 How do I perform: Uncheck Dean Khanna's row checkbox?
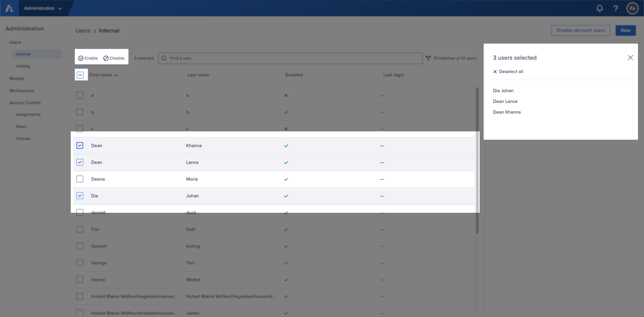80,145
